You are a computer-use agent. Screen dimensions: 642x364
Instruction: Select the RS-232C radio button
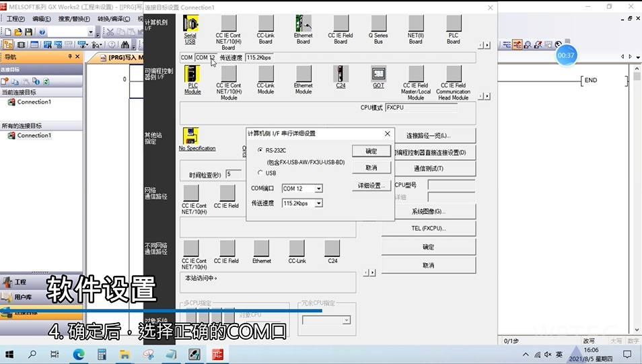(x=260, y=150)
